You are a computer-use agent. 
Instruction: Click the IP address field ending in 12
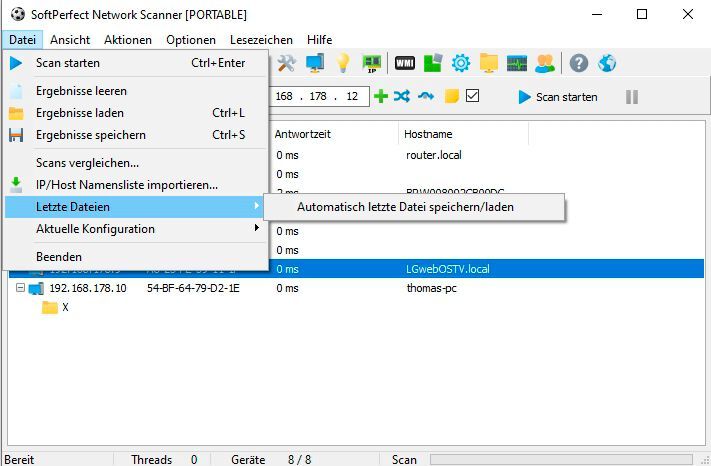320,96
